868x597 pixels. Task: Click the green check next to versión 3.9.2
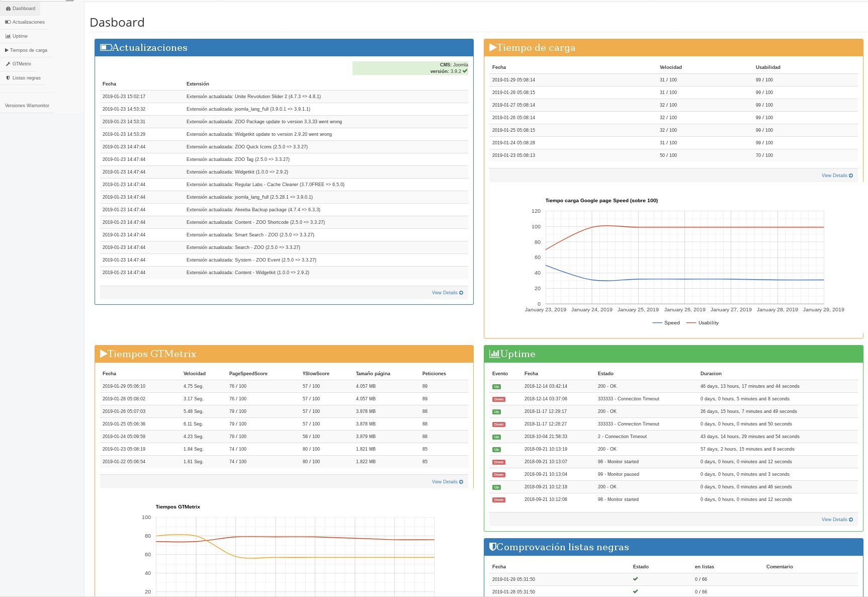point(465,71)
